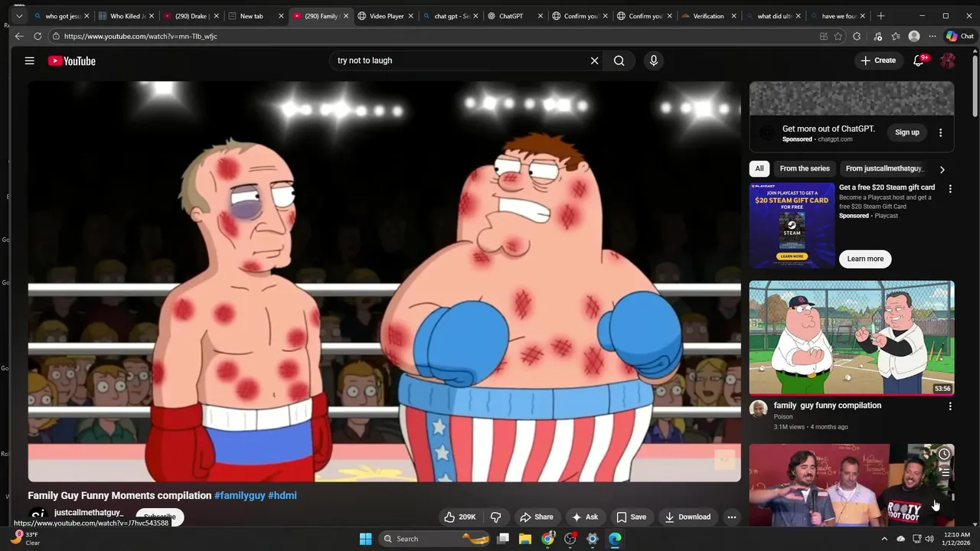Click the taskbar Search box
The height and width of the screenshot is (551, 980).
[435, 539]
